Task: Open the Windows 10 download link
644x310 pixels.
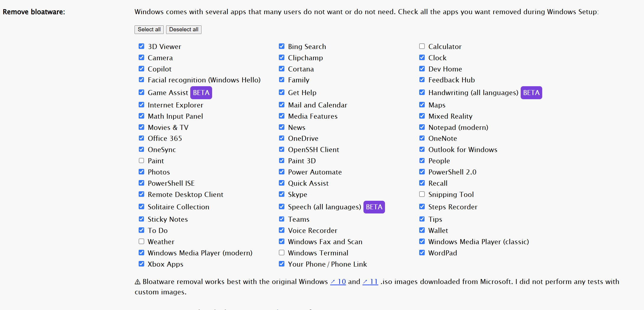Action: tap(338, 282)
